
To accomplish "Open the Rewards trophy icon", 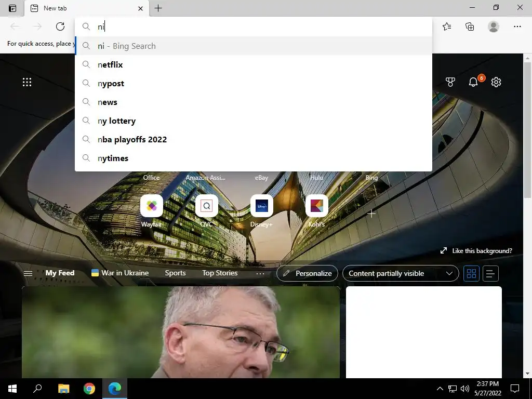I will 450,82.
